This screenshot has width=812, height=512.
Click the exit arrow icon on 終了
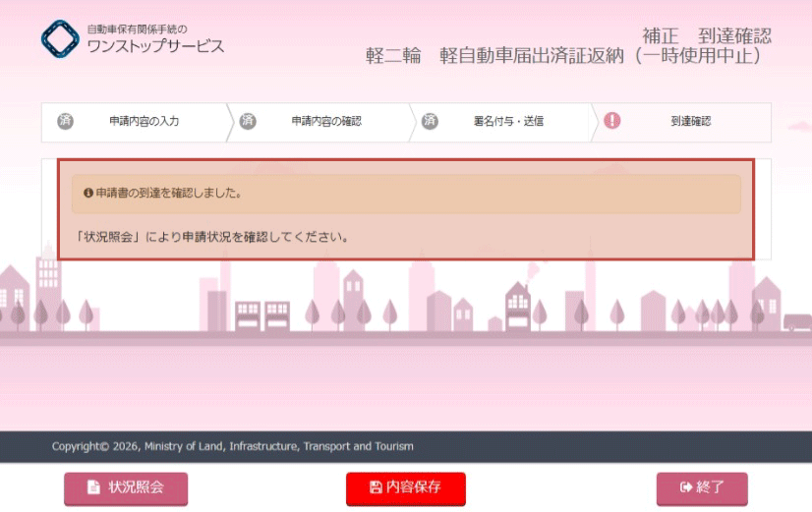pyautogui.click(x=686, y=487)
